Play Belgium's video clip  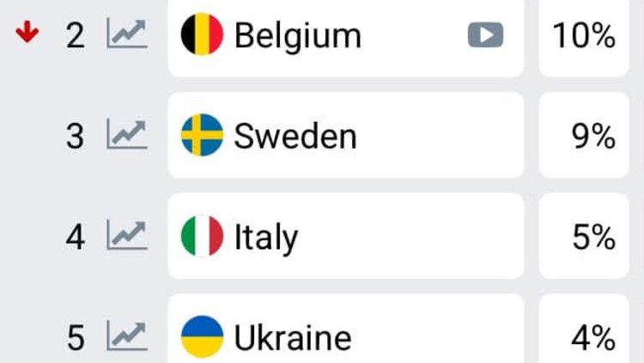[485, 35]
